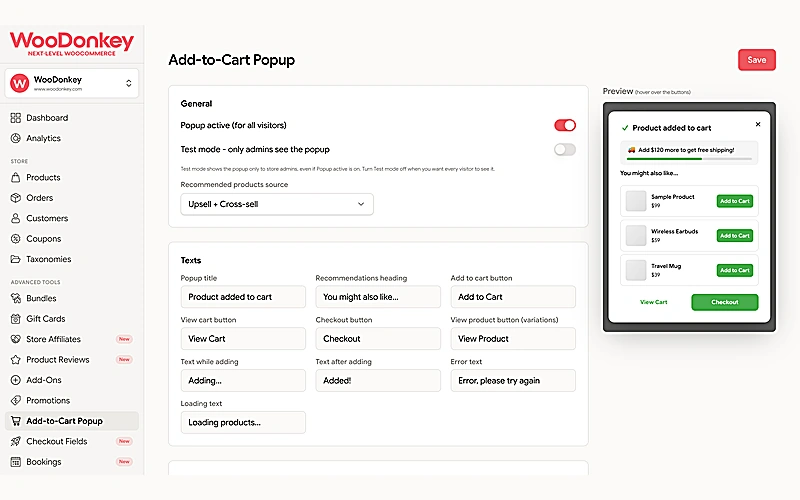Click the Store Affiliates icon
Viewport: 800px width, 500px height.
tap(16, 339)
